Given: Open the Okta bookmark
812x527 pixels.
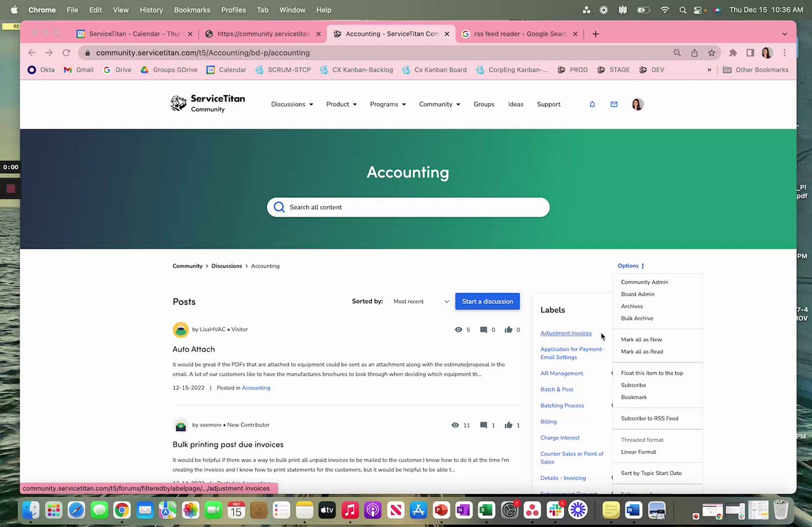Looking at the screenshot, I should tap(41, 70).
